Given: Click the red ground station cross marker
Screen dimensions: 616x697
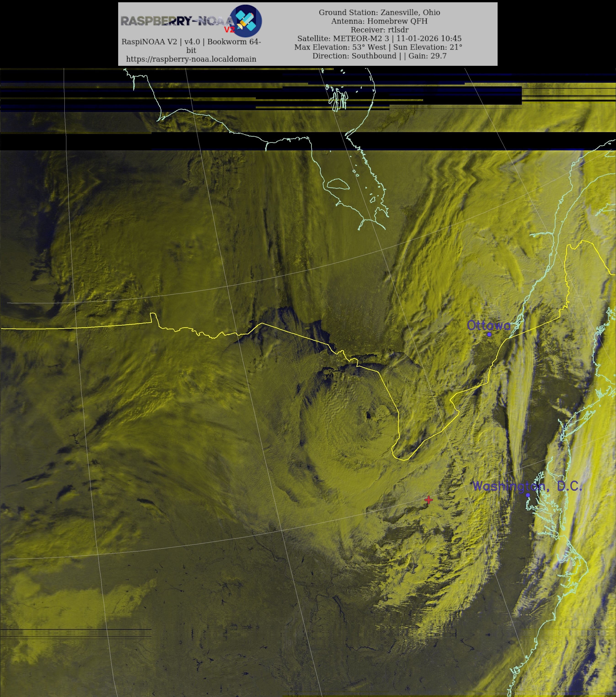Looking at the screenshot, I should pyautogui.click(x=429, y=500).
